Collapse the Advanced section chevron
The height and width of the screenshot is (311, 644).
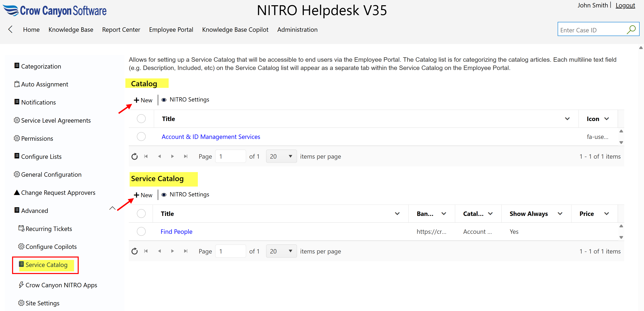(112, 208)
